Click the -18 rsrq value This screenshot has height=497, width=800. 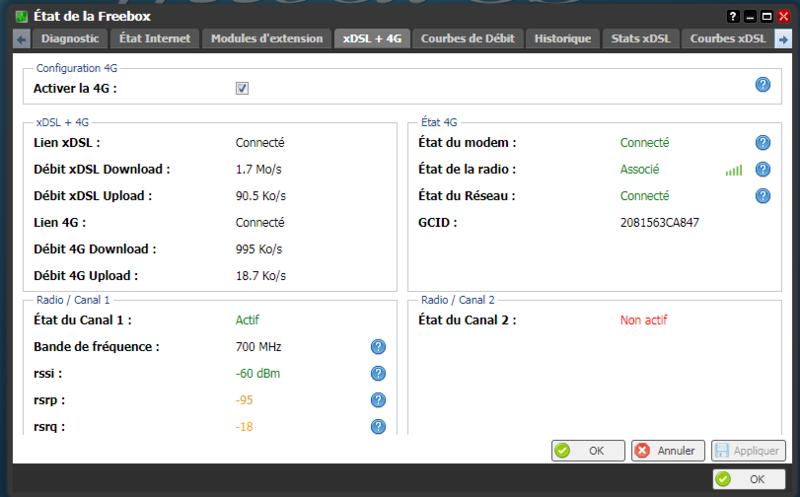(244, 427)
